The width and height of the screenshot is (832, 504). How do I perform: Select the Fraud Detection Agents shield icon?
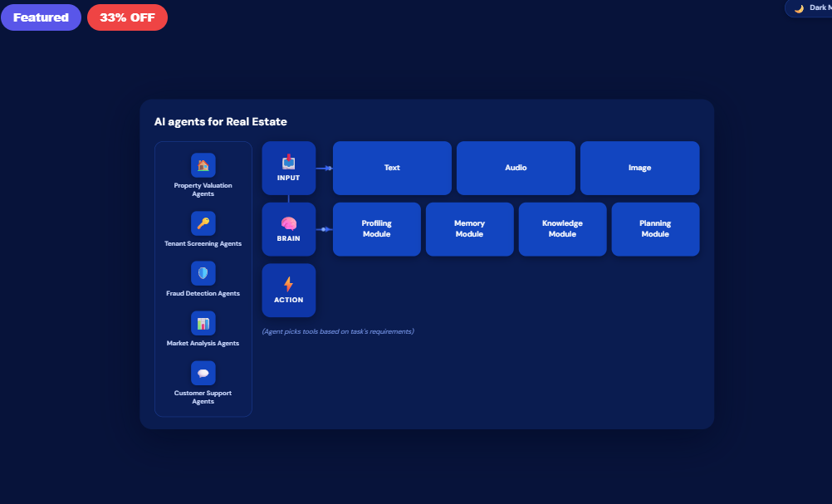pyautogui.click(x=203, y=272)
